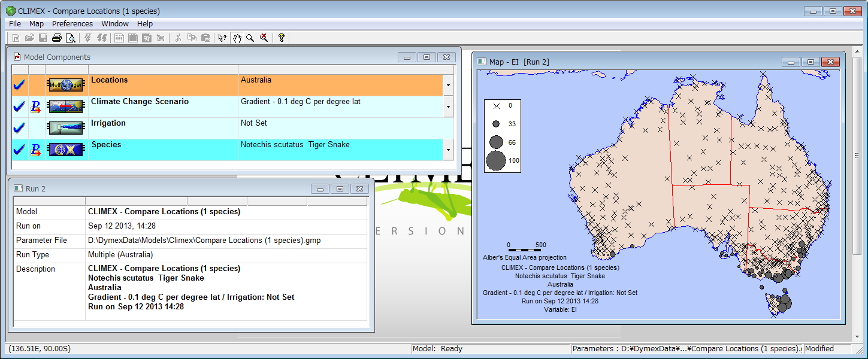The width and height of the screenshot is (868, 359).
Task: Click 'Sep 12 2013, 14:28' Run on value
Action: coord(122,226)
